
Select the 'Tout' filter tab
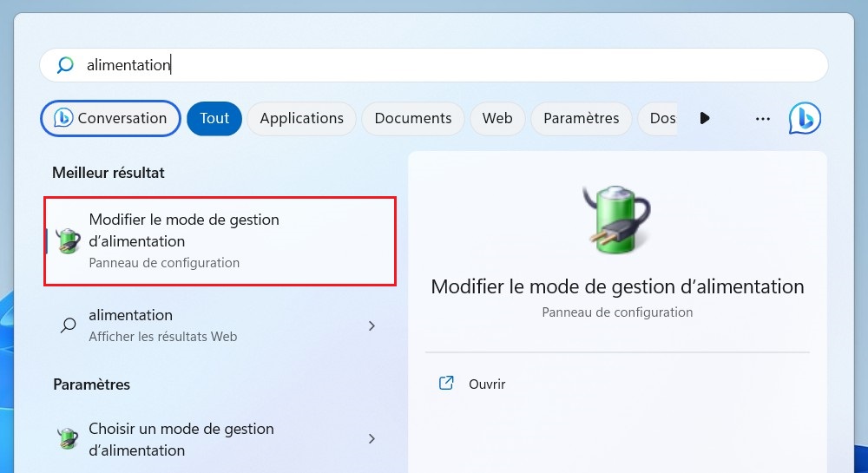click(x=214, y=118)
